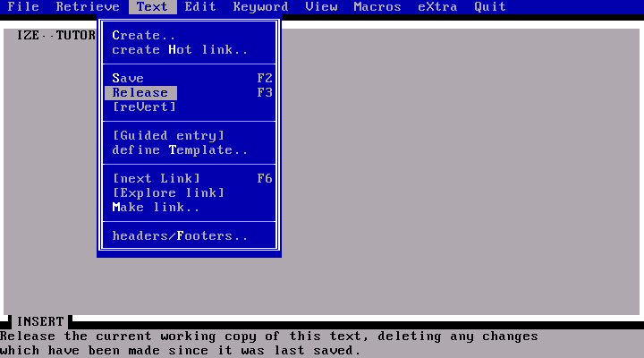Click the F3 shortcut label beside Release
644x358 pixels.
click(265, 93)
